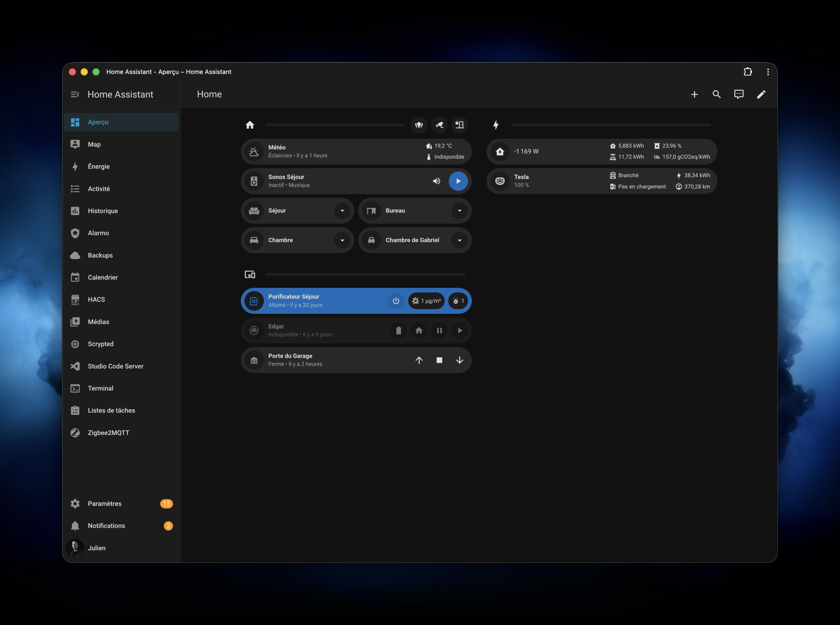This screenshot has width=840, height=625.
Task: Click the 23,96 % solar value
Action: (x=667, y=146)
